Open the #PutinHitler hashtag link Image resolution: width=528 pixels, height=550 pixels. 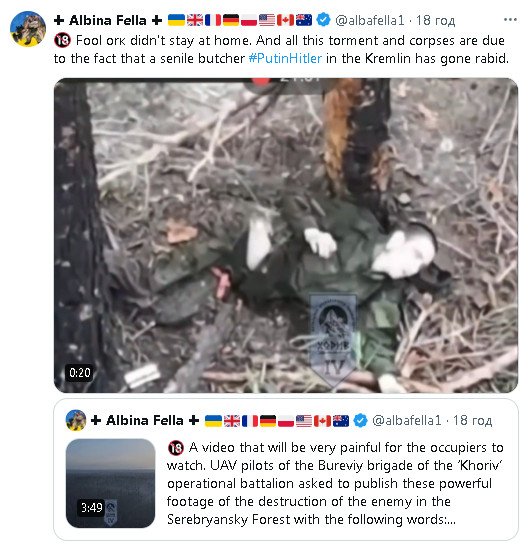pyautogui.click(x=285, y=59)
